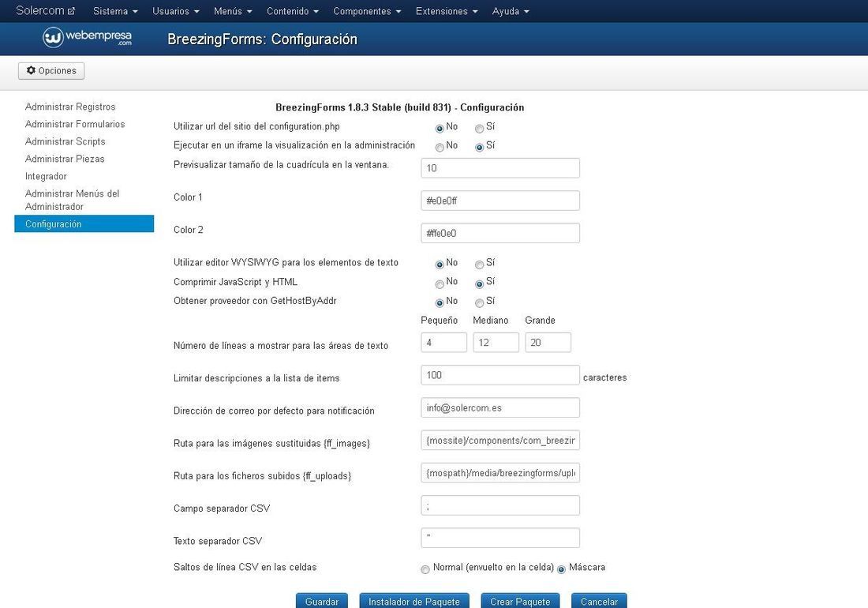
Task: Select No for ejecutar en un iframe
Action: [440, 148]
